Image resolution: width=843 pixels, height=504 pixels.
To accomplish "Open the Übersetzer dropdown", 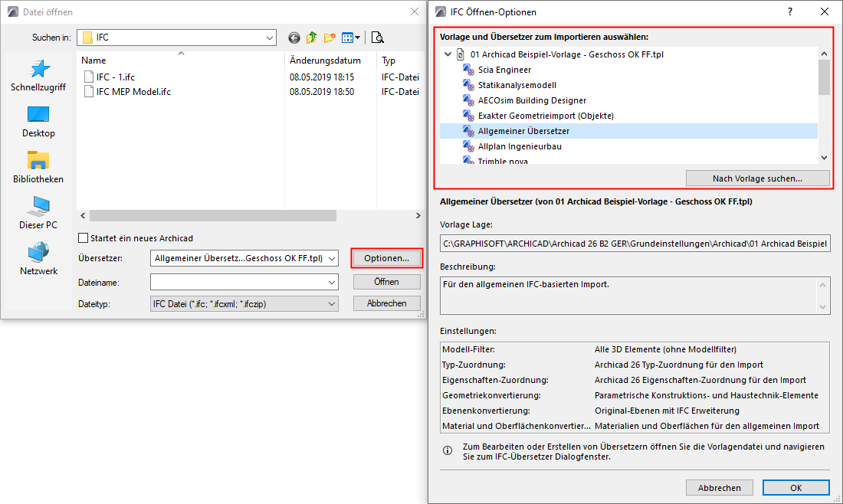I will (332, 258).
